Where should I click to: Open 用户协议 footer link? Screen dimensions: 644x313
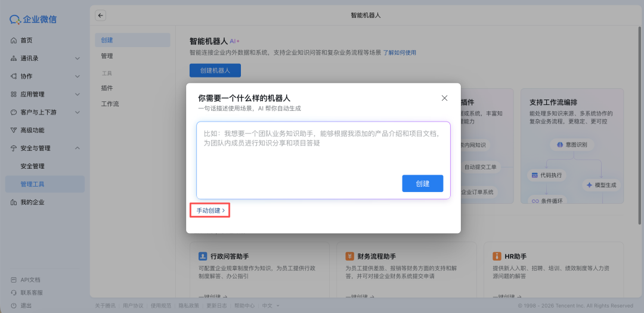click(133, 306)
